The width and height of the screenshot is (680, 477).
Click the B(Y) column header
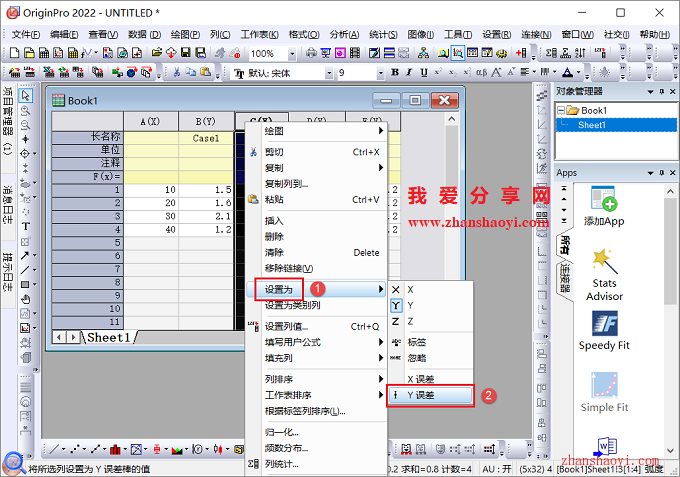206,121
